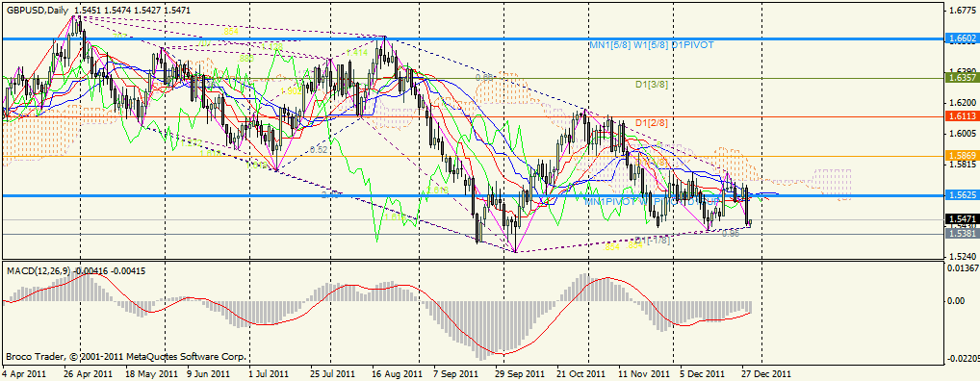Image resolution: width=980 pixels, height=381 pixels.
Task: Click the 18 May 2011 date label
Action: point(152,374)
